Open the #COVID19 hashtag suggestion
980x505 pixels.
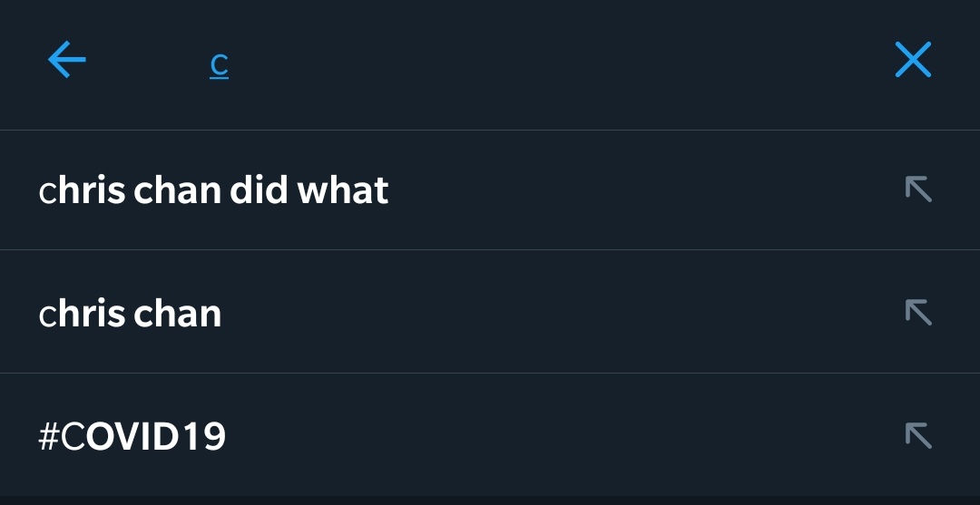tap(490, 435)
